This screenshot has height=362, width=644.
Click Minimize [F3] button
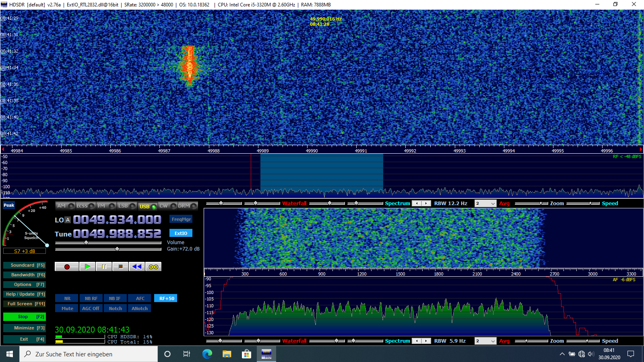click(x=24, y=328)
